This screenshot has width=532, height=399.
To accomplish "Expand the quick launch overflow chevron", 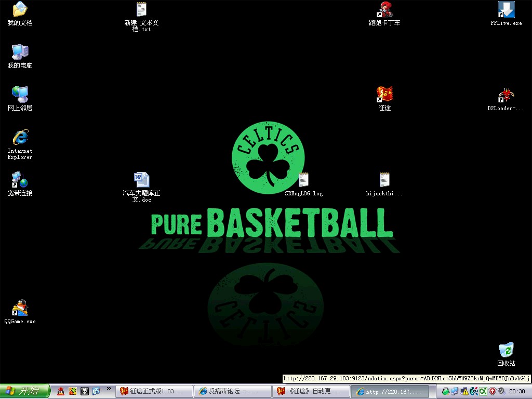I will [109, 389].
